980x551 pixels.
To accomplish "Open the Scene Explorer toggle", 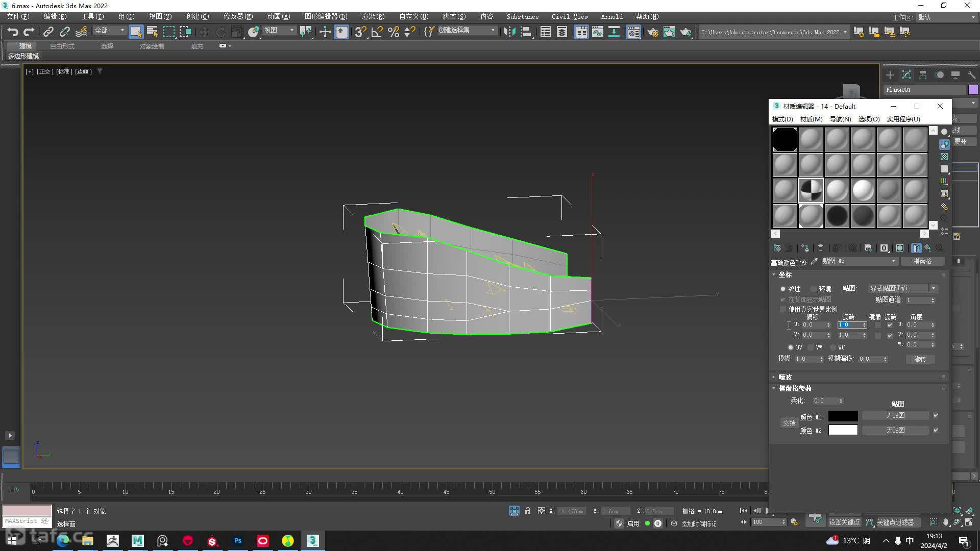I will tap(546, 32).
